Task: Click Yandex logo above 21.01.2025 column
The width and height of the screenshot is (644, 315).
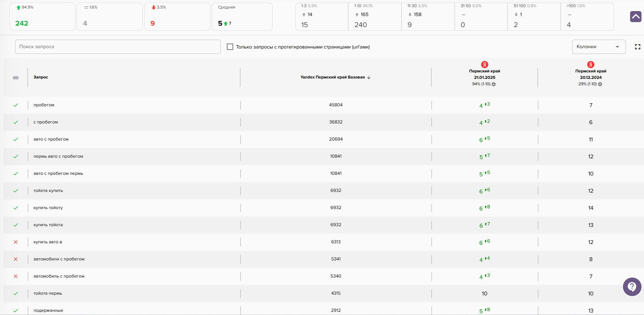Action: [x=484, y=65]
